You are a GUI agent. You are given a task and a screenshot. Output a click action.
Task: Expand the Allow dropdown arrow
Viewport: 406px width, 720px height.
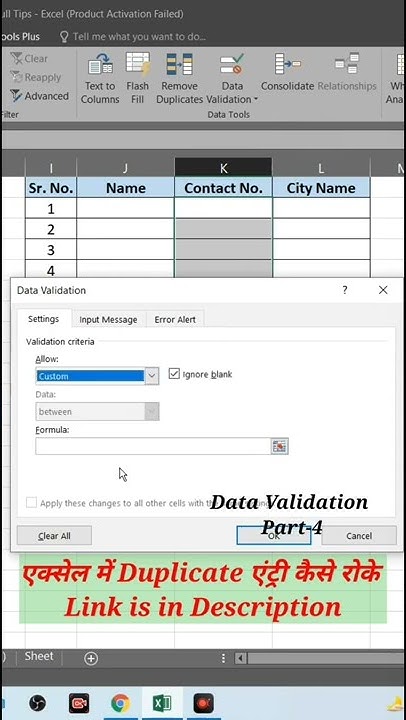(x=152, y=376)
